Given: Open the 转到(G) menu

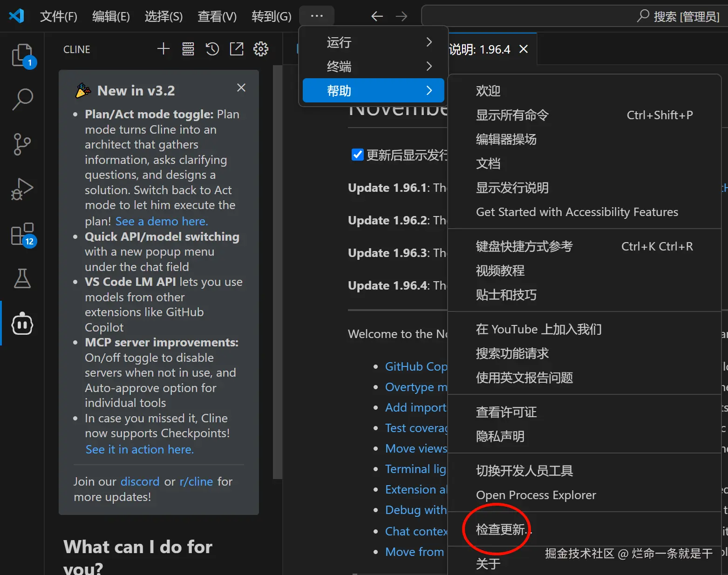Looking at the screenshot, I should [x=272, y=17].
